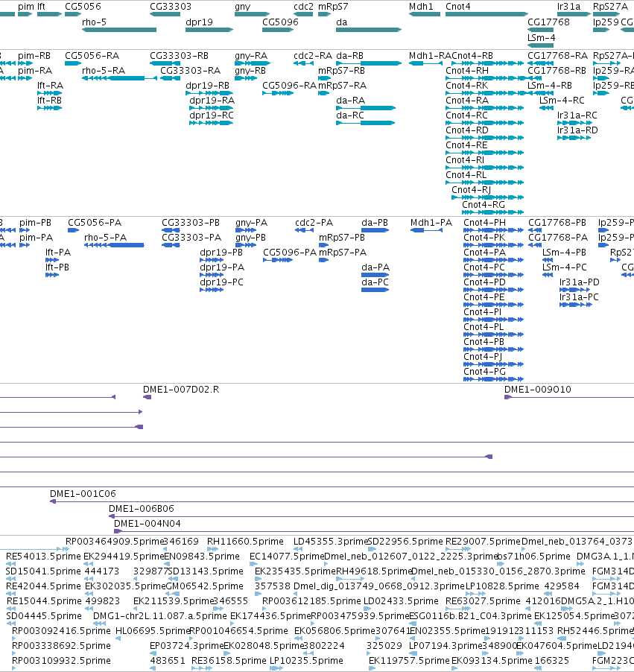634x672 pixels.
Task: Select the da-PB protein label
Action: [374, 223]
